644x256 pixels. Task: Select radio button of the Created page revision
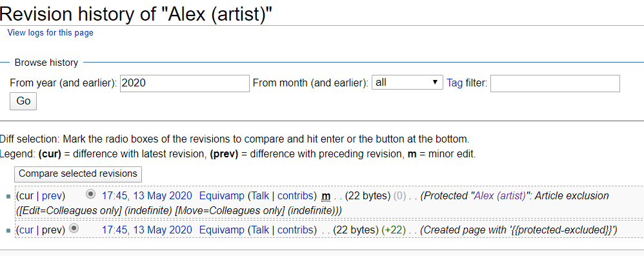pyautogui.click(x=74, y=228)
